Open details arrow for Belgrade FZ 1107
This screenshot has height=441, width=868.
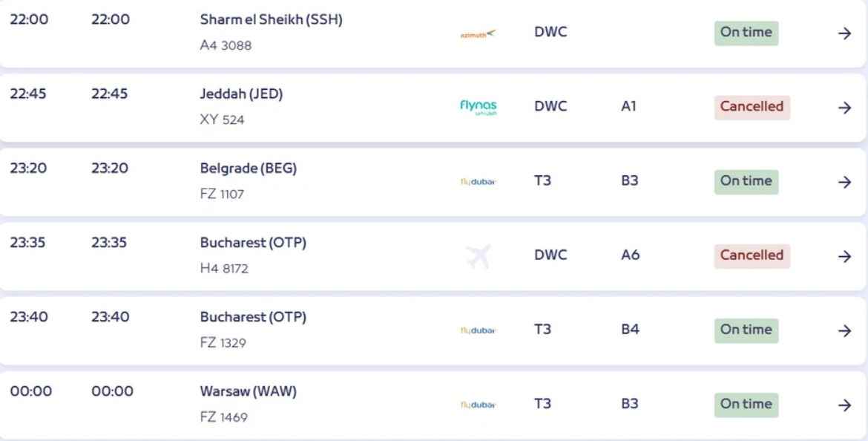[x=844, y=182]
